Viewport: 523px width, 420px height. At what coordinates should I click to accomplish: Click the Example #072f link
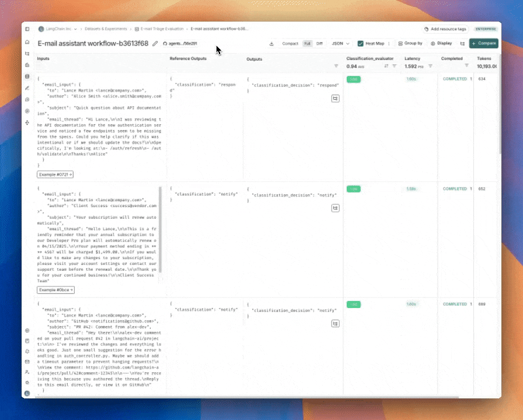[55, 174]
